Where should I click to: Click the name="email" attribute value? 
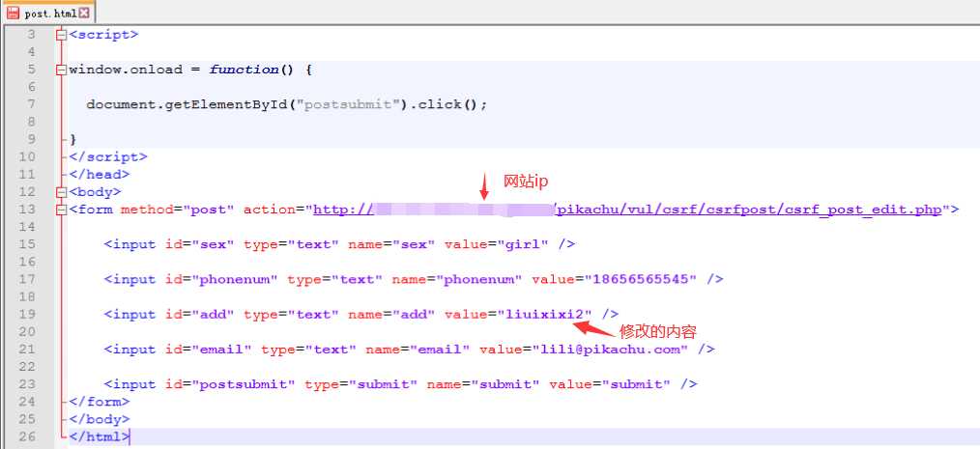(440, 350)
